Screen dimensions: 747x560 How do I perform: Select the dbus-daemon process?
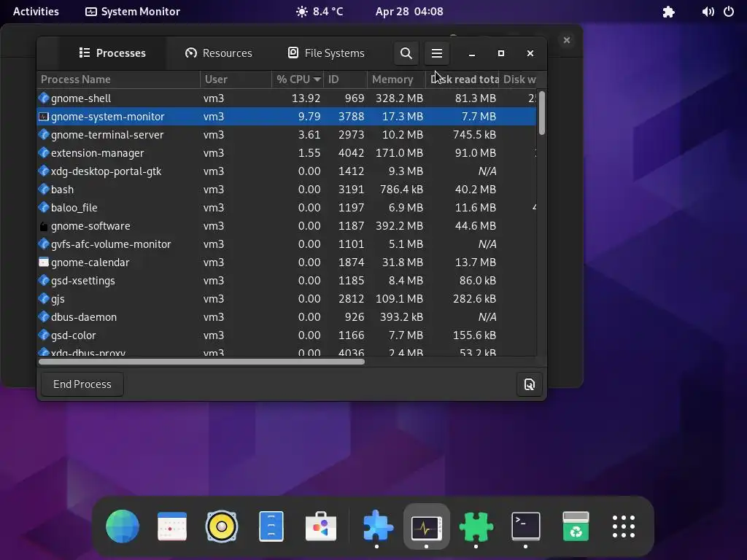pyautogui.click(x=287, y=317)
